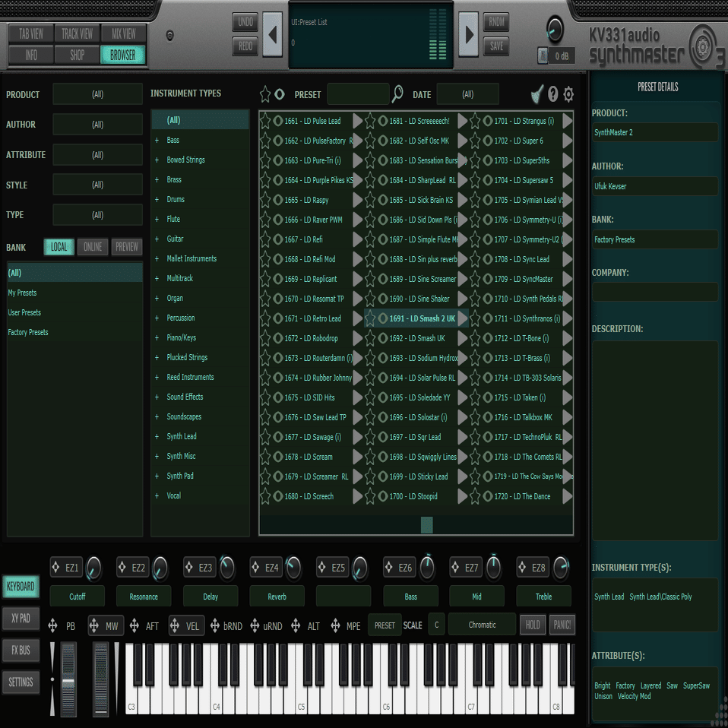Click the PANIC! button

[562, 625]
